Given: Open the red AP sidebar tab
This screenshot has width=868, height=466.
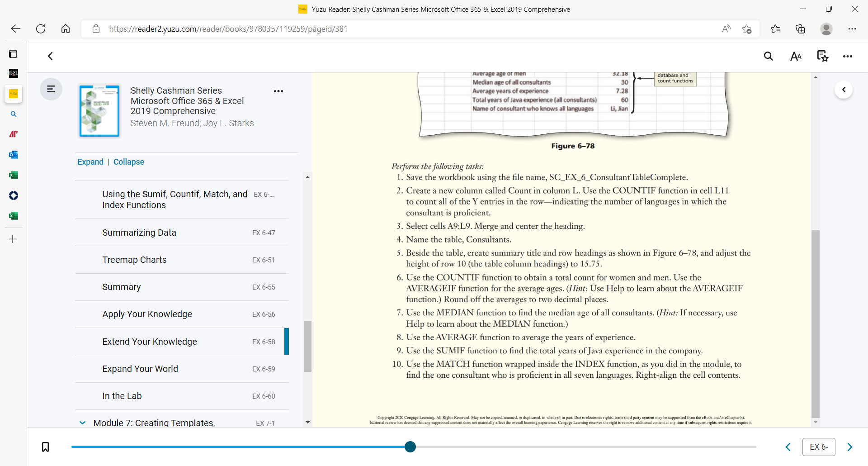Looking at the screenshot, I should coord(14,134).
